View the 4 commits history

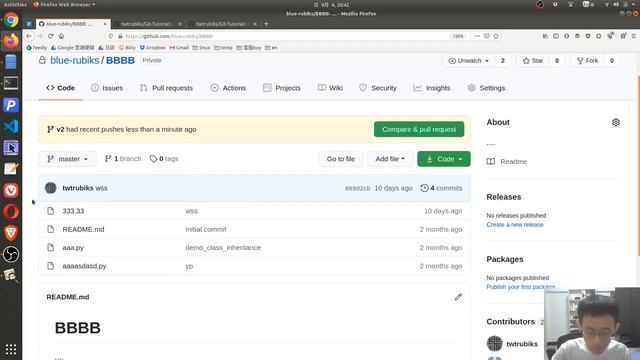[x=442, y=188]
